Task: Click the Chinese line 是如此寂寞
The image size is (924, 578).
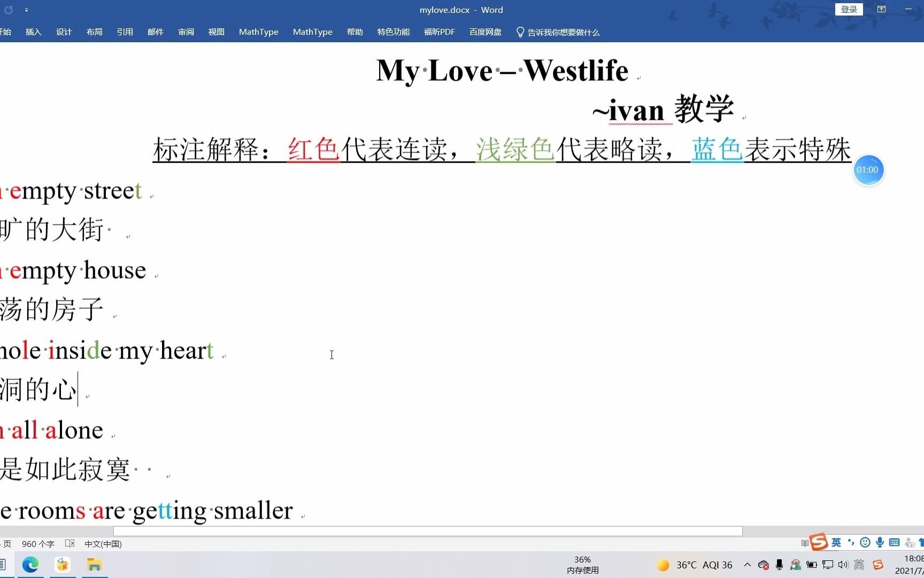Action: click(65, 469)
